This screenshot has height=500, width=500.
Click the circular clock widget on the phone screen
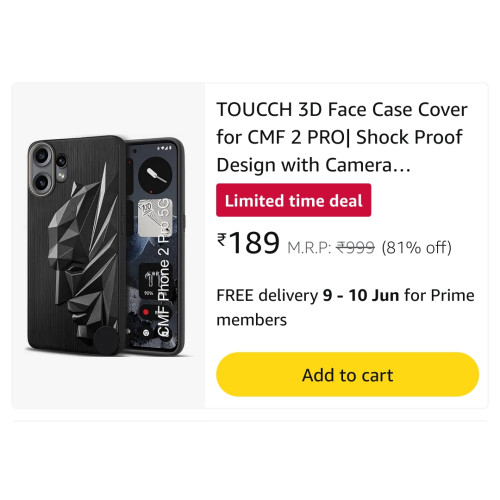[155, 173]
